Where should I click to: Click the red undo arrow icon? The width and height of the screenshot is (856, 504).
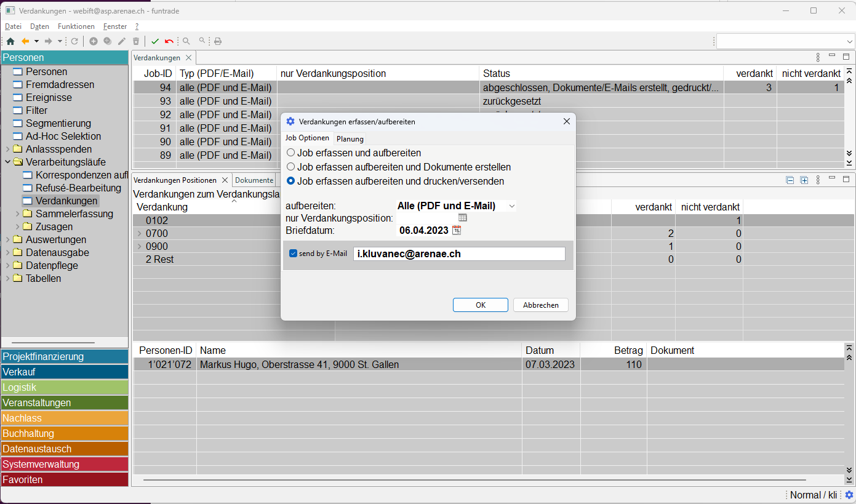tap(169, 41)
